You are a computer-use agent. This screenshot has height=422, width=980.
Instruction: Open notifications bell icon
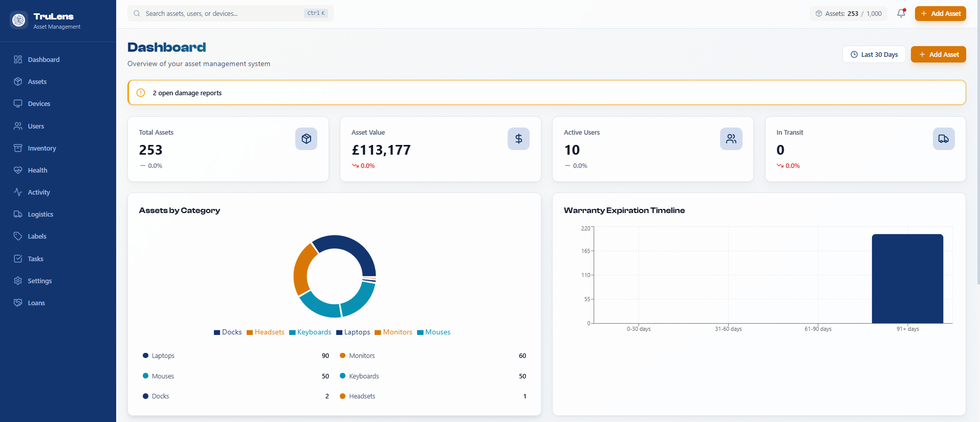(x=901, y=13)
